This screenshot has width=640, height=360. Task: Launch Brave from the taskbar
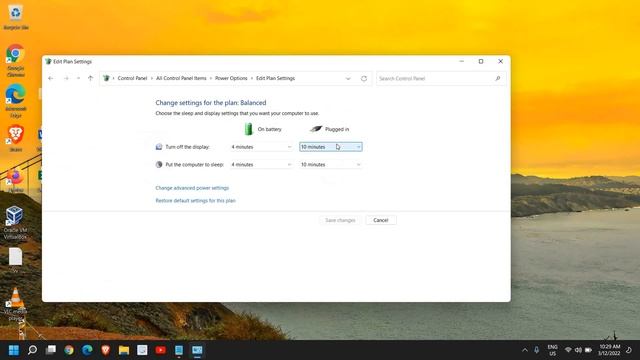coord(106,350)
